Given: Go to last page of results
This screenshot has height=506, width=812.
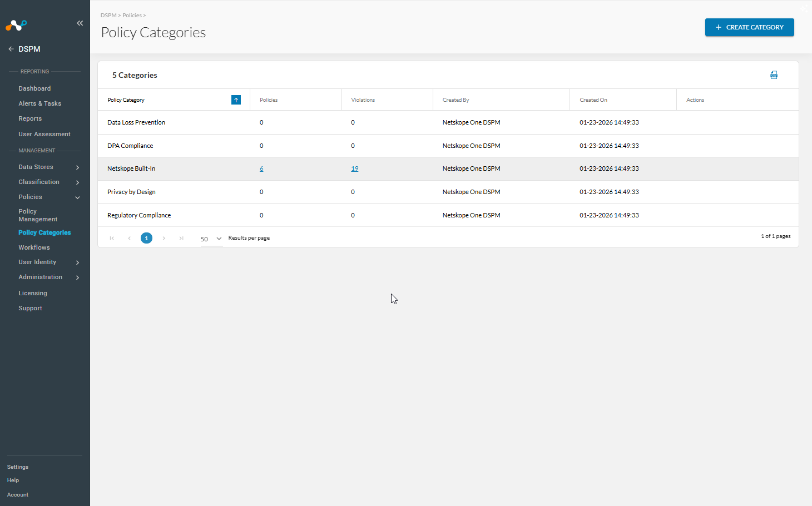Looking at the screenshot, I should pyautogui.click(x=181, y=238).
